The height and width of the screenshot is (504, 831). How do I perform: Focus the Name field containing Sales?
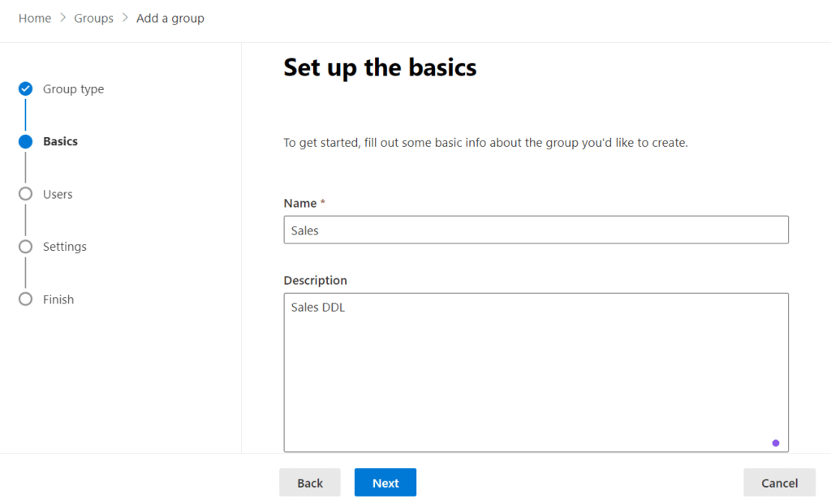tap(536, 230)
